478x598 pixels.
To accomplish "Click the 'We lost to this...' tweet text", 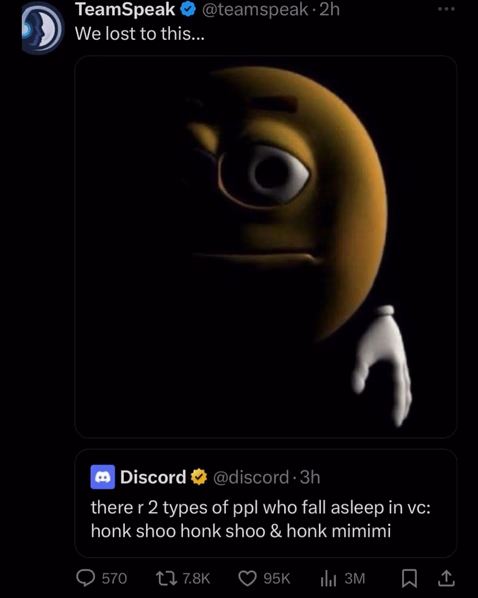I will [140, 34].
